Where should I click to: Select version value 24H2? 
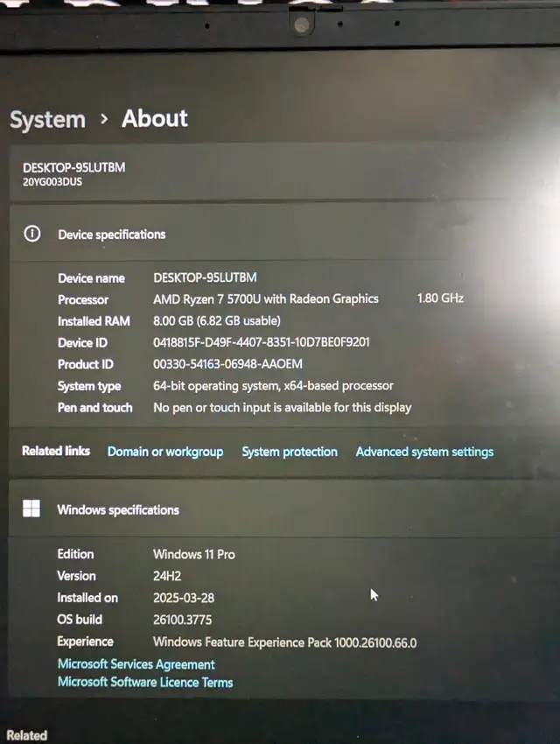(x=167, y=576)
